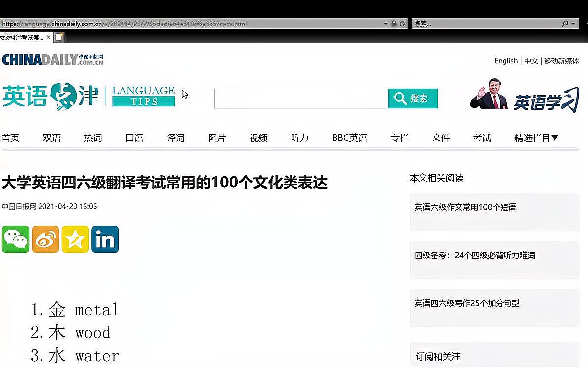Click the QQ Zone star share icon
The height and width of the screenshot is (368, 588).
(75, 239)
